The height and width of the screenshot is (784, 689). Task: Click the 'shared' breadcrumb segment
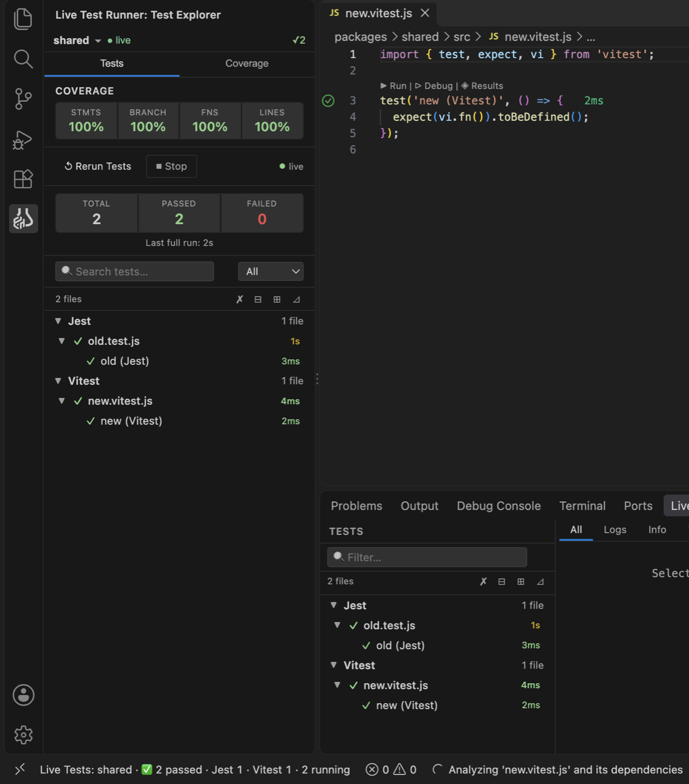coord(420,37)
